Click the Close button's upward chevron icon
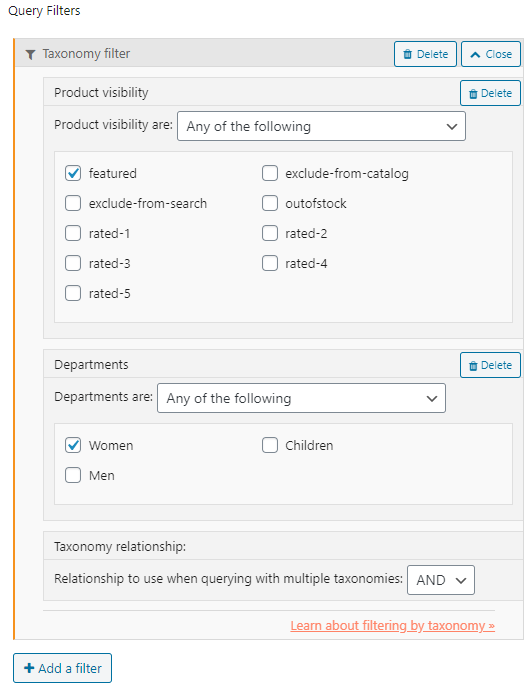This screenshot has height=690, width=532. click(x=475, y=55)
